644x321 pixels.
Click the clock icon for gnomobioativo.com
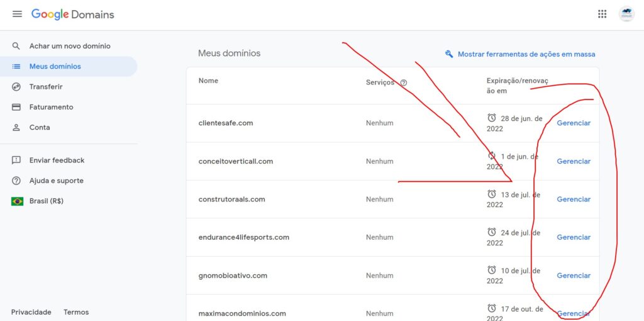492,270
